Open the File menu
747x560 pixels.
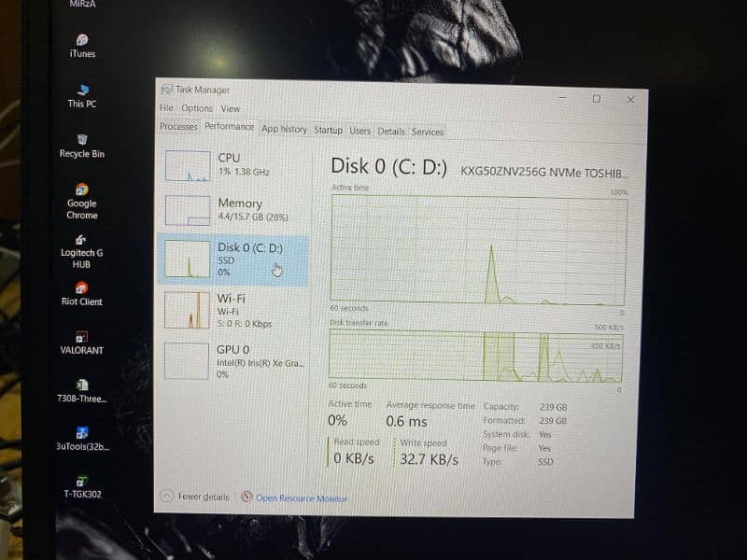166,108
